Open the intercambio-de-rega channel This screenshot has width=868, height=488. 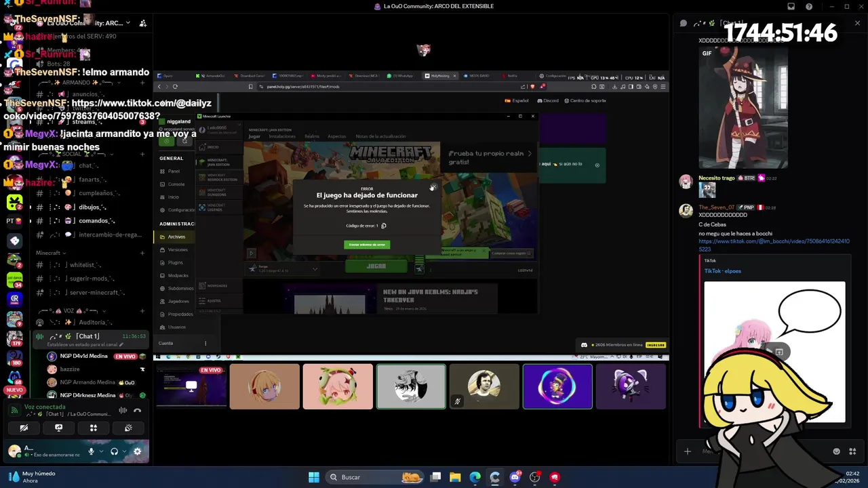click(x=92, y=235)
